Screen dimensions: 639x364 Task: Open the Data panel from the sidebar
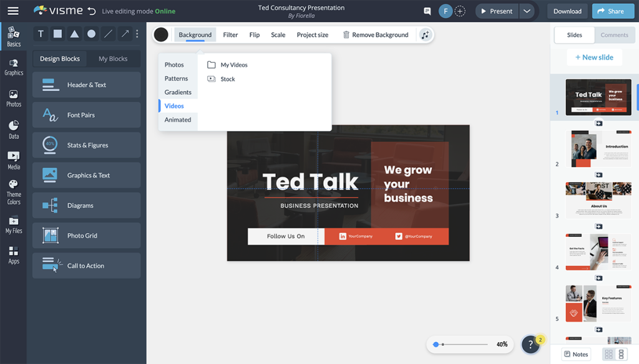pos(13,128)
